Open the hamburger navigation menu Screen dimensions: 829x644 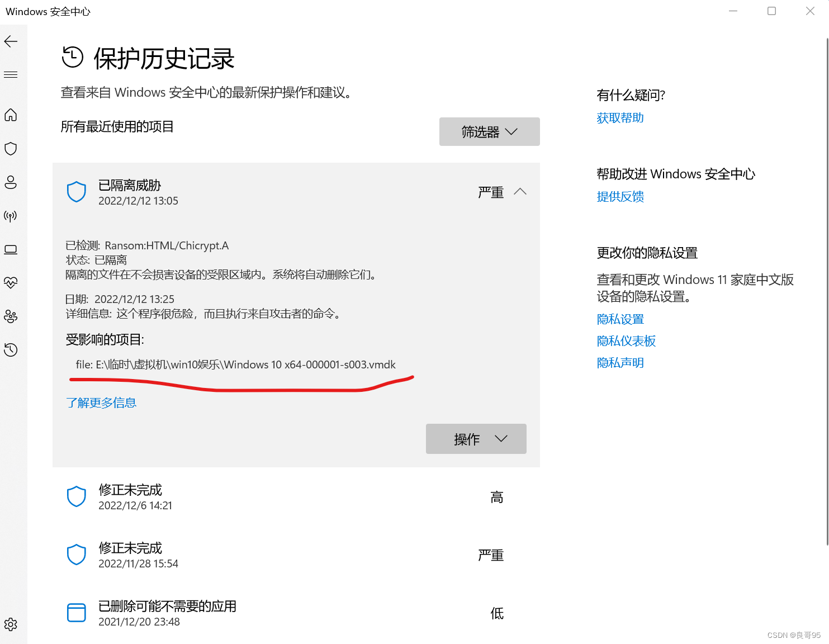click(11, 75)
